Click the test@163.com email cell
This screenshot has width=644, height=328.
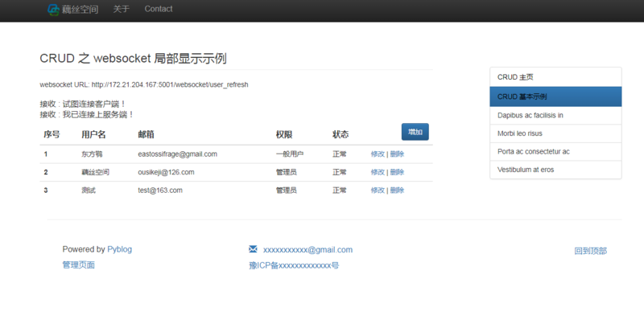pyautogui.click(x=160, y=191)
